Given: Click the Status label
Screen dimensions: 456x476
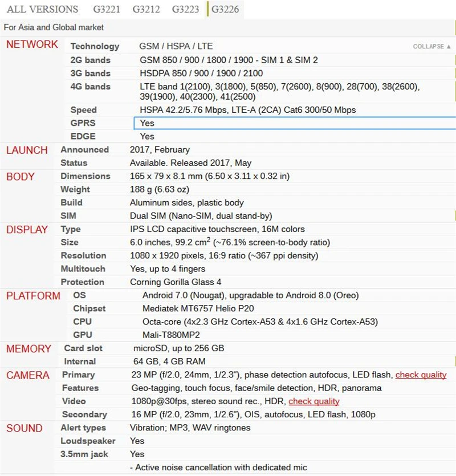Looking at the screenshot, I should [x=74, y=163].
